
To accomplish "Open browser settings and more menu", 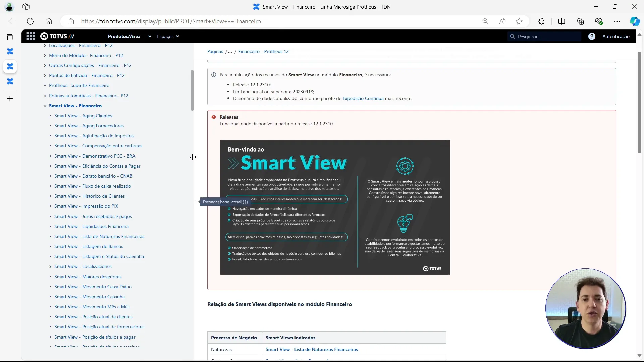I will 617,21.
